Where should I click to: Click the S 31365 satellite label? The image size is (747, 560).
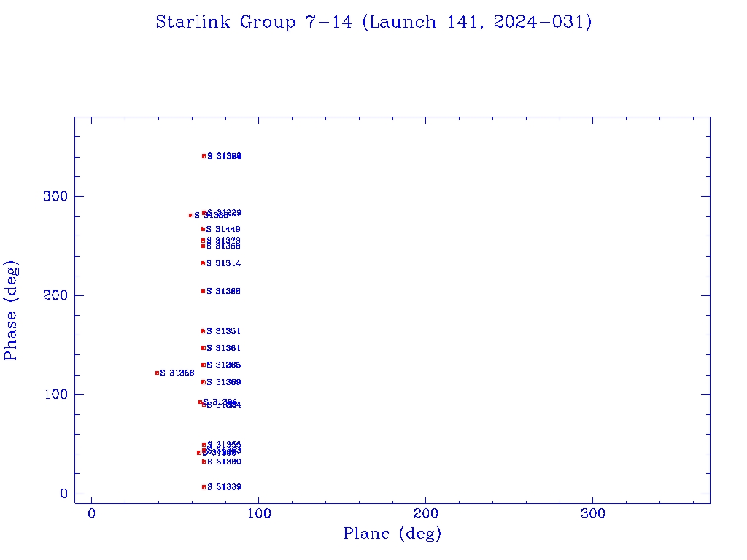pos(224,365)
